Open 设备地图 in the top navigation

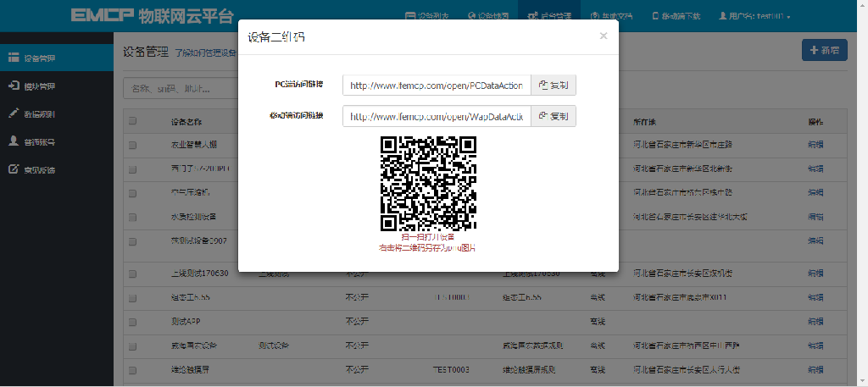coord(487,16)
